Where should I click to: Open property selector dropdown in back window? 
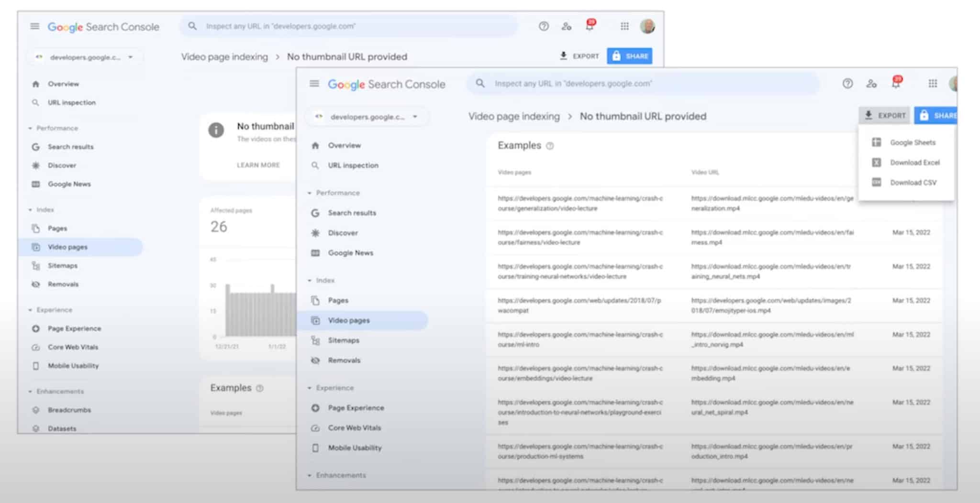85,57
